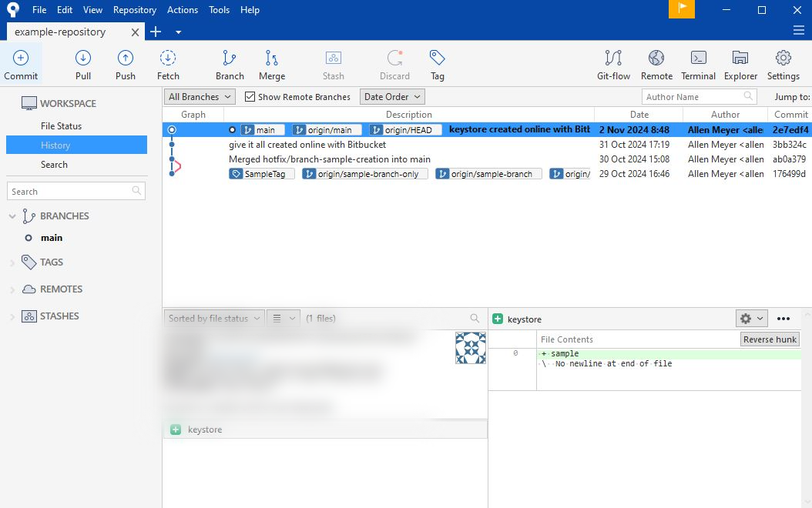
Task: Toggle Show Remote Branches checkbox
Action: pos(250,97)
